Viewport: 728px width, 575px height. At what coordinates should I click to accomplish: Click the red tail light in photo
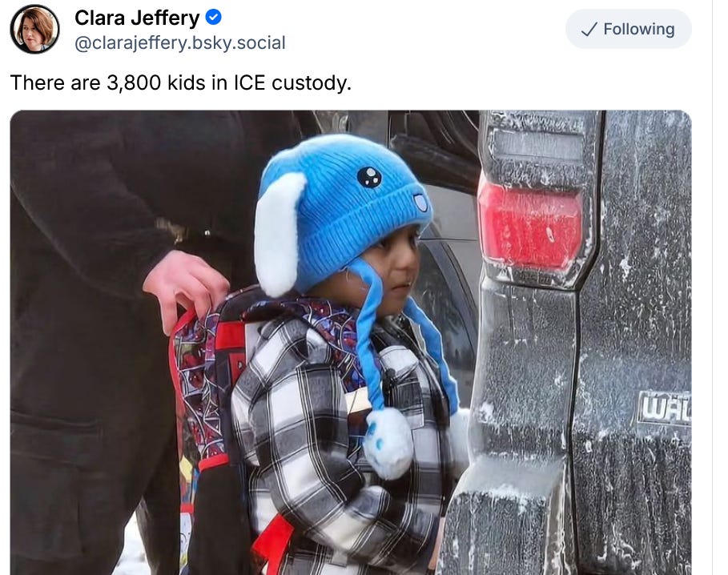(531, 225)
